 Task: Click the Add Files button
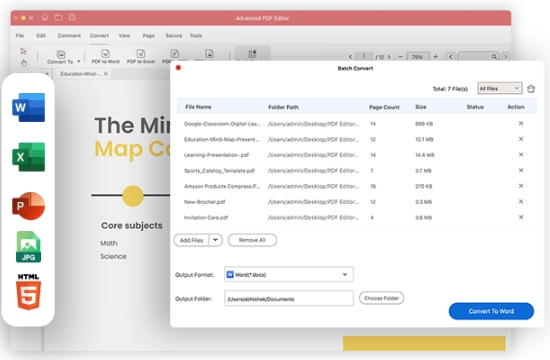[192, 240]
